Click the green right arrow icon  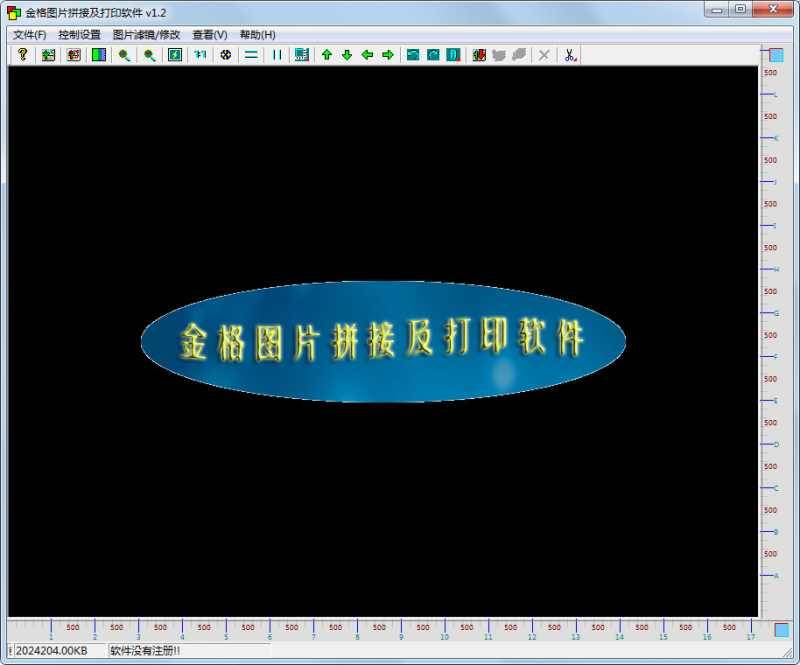tap(390, 55)
